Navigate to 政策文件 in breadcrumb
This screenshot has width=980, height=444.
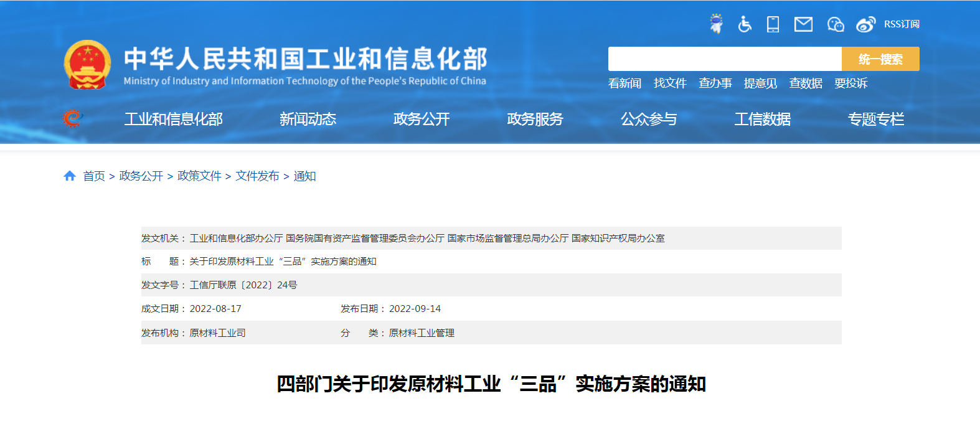199,176
